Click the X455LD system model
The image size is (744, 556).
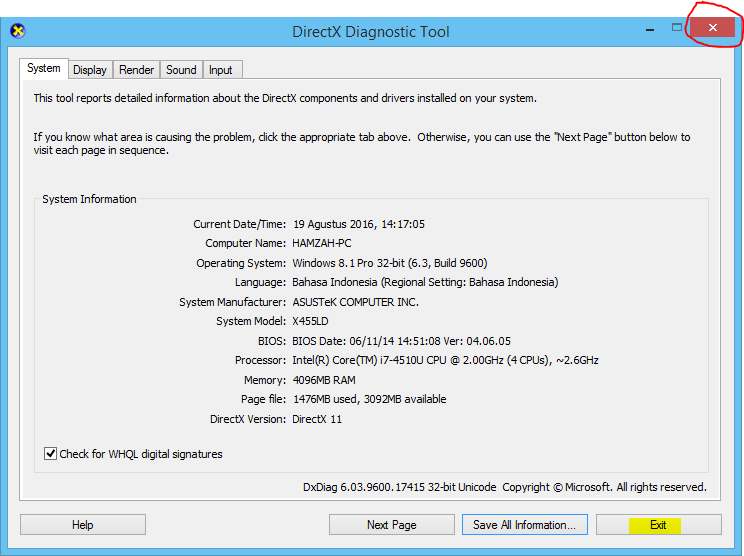310,321
